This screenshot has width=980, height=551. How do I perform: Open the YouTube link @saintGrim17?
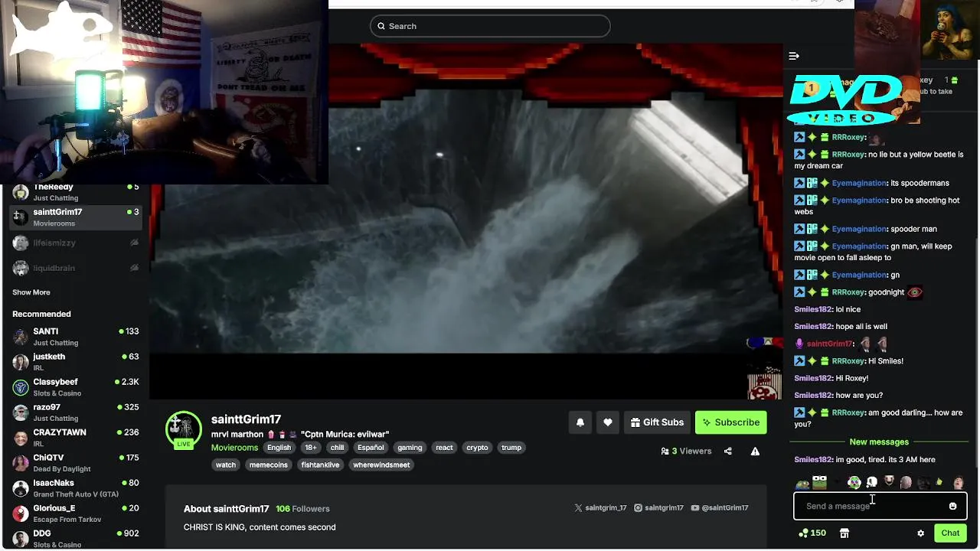click(720, 508)
